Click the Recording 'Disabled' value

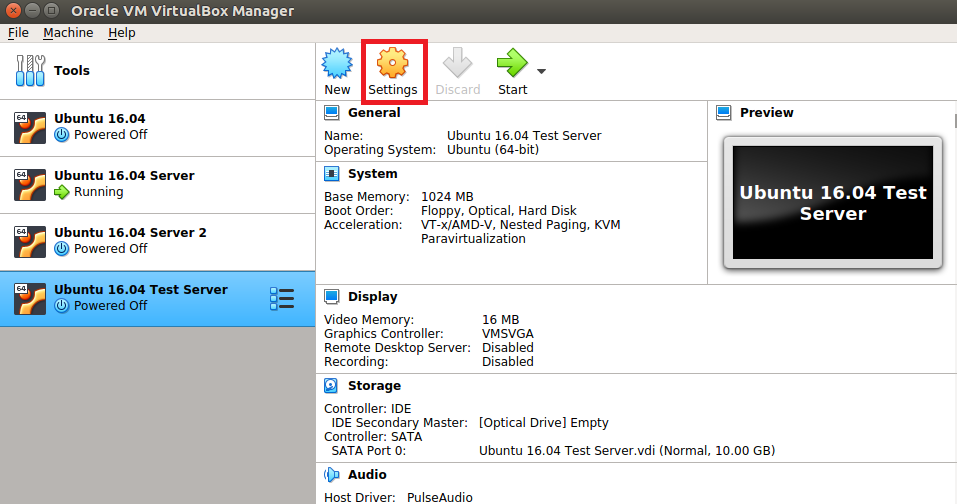(508, 362)
